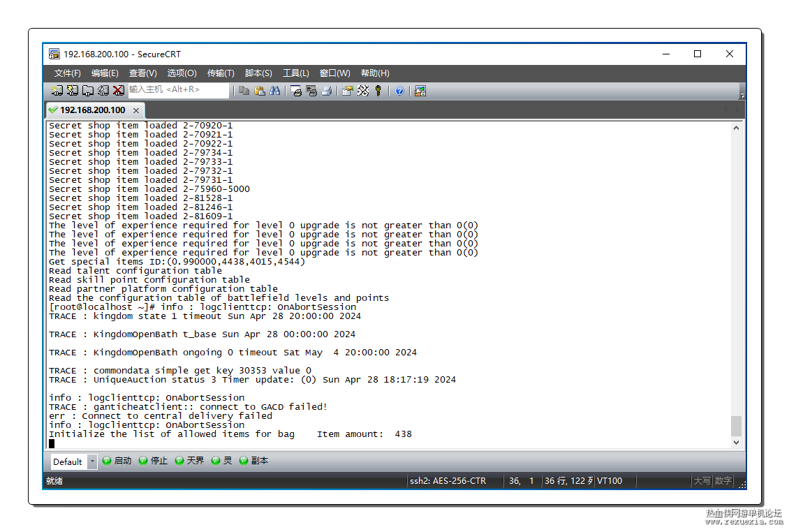The height and width of the screenshot is (532, 789).
Task: Open the 传输(T) menu
Action: tap(221, 73)
